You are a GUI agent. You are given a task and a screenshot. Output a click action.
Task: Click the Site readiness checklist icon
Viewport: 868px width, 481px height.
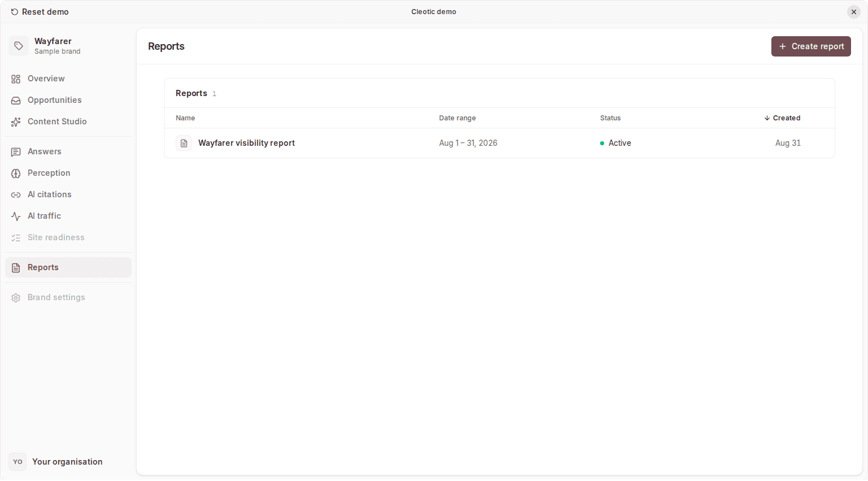pyautogui.click(x=16, y=238)
